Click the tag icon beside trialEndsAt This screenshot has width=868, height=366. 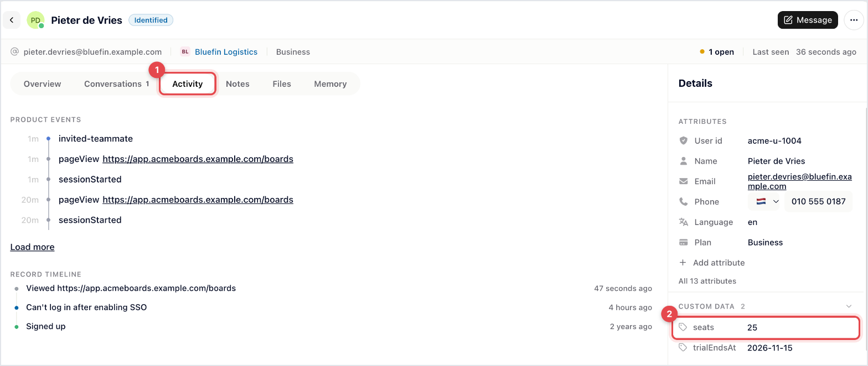point(683,348)
